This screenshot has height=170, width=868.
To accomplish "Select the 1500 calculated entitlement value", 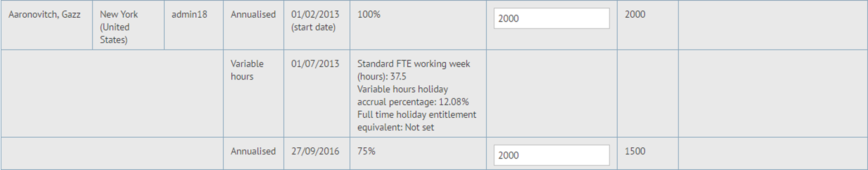I will click(635, 151).
